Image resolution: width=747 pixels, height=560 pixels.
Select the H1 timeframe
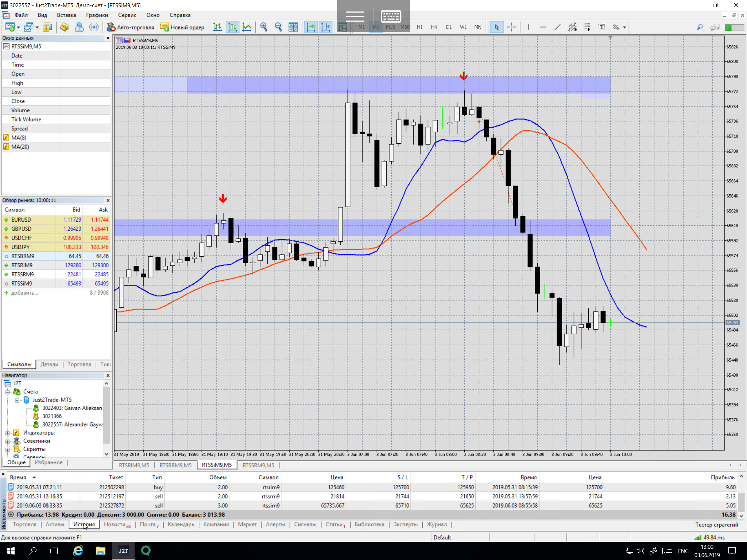click(x=419, y=27)
